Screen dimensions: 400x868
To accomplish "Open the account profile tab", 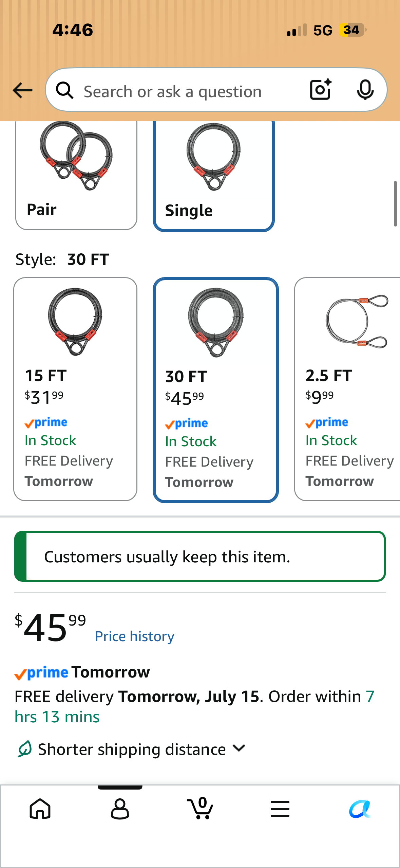I will [120, 809].
